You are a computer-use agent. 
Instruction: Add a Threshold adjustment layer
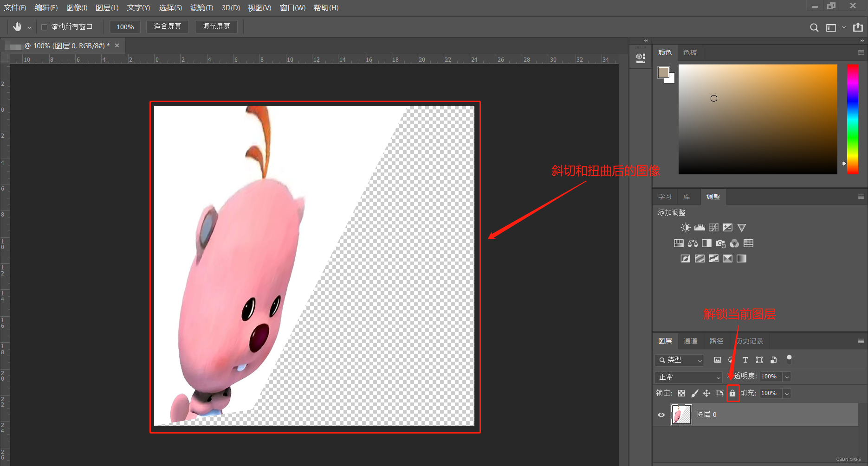coord(713,259)
